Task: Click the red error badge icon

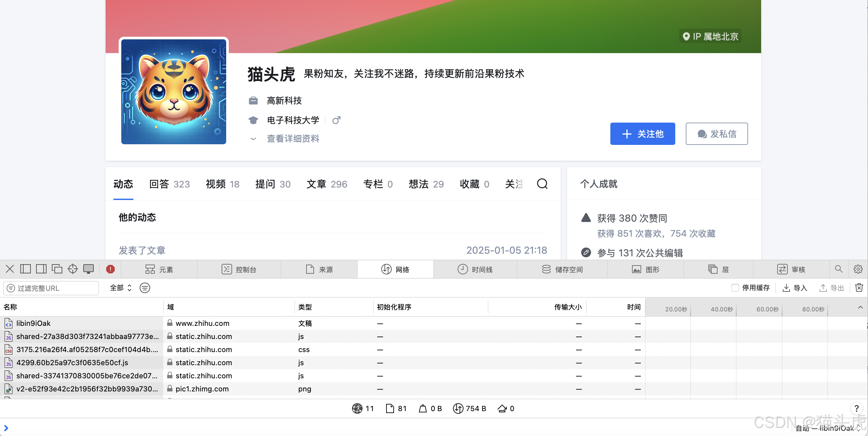Action: click(x=110, y=269)
